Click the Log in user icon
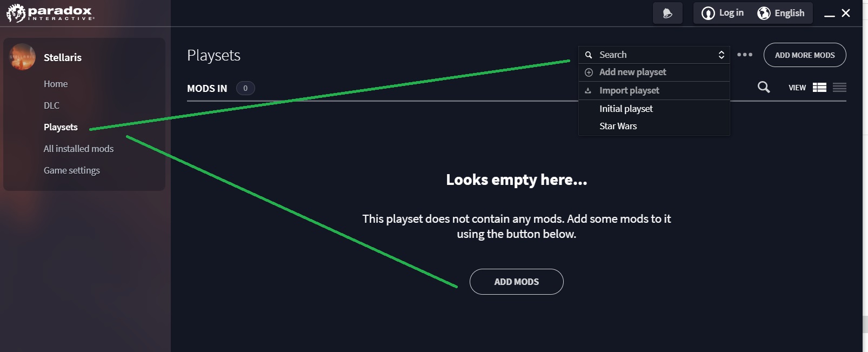The image size is (868, 352). tap(708, 13)
